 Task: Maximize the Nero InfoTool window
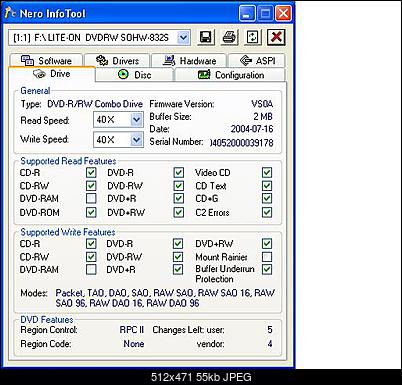pos(265,14)
